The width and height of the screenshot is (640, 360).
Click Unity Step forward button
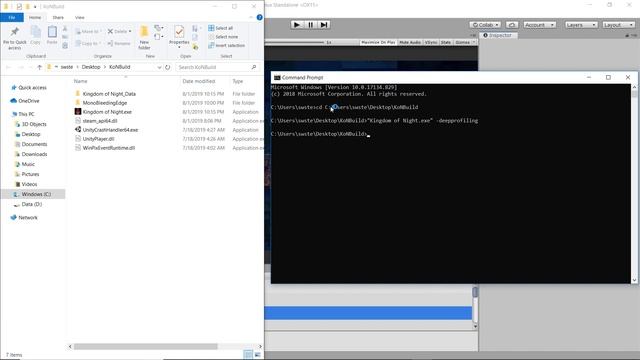[x=324, y=25]
